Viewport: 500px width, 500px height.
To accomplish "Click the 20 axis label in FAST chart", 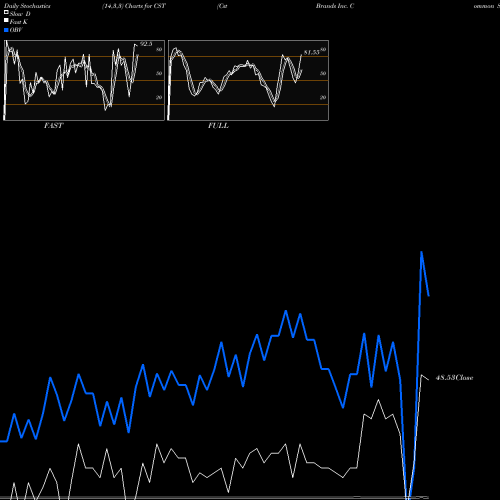I will (x=159, y=97).
